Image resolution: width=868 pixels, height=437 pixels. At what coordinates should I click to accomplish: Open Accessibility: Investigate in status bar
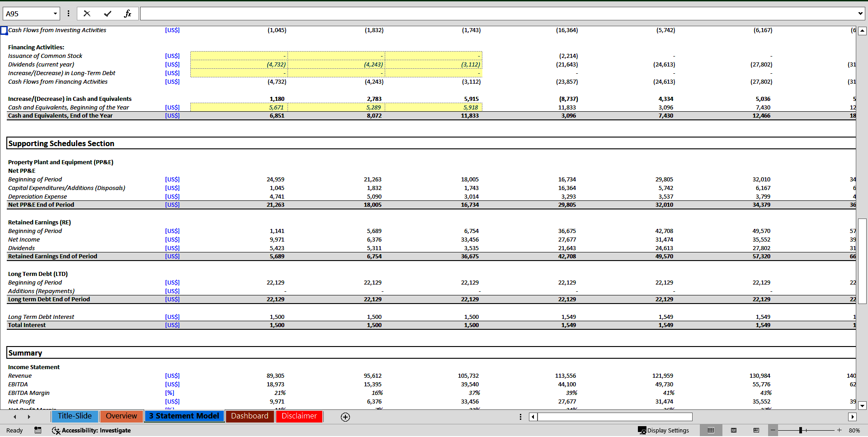(x=91, y=430)
